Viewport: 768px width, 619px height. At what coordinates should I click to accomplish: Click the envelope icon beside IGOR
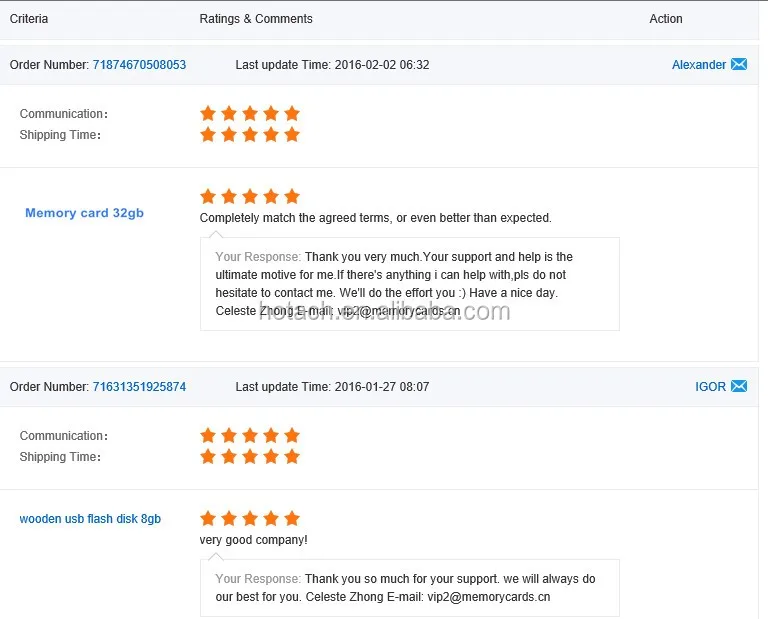pos(739,386)
